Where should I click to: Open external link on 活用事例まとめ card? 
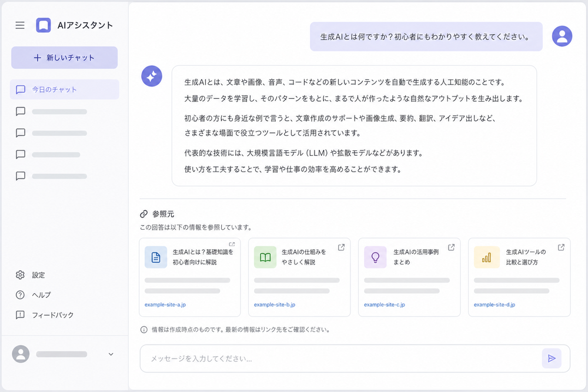[x=452, y=247]
